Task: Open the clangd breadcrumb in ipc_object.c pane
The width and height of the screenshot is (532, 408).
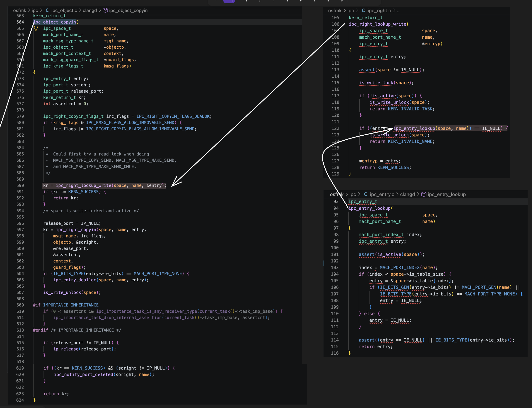Action: [x=90, y=10]
